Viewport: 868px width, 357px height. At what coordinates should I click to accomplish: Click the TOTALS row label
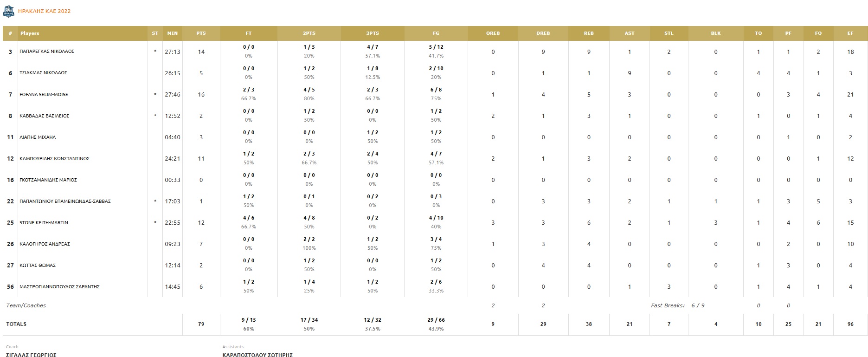pos(16,324)
